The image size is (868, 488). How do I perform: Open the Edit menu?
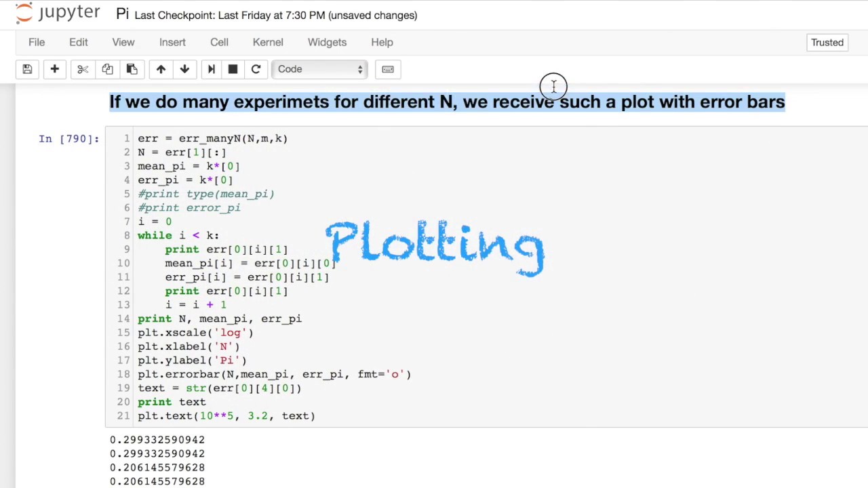[79, 42]
